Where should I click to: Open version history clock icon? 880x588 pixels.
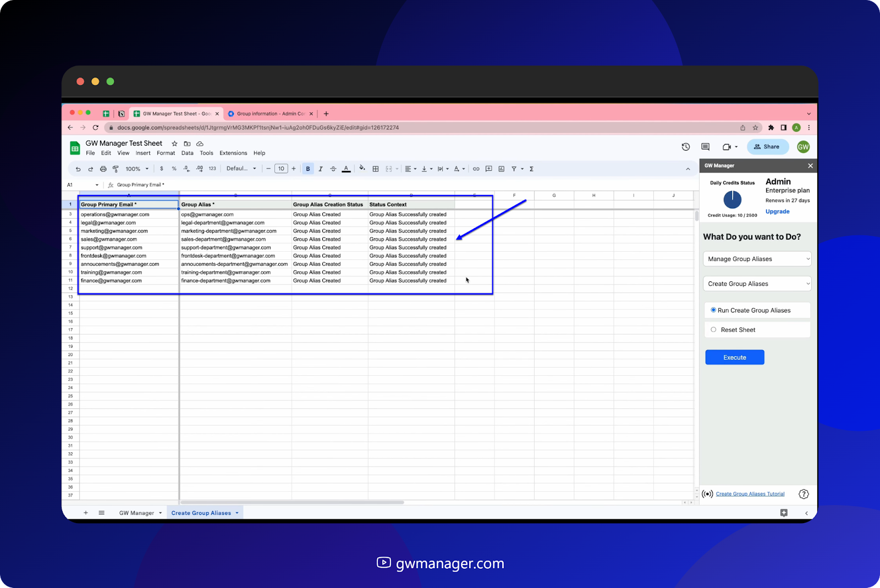click(x=686, y=147)
